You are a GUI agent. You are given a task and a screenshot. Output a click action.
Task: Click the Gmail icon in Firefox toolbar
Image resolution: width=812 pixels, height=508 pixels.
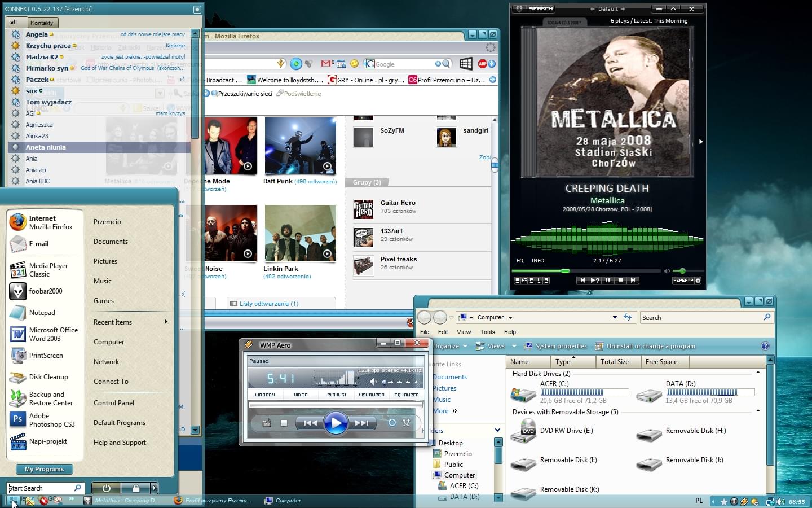pyautogui.click(x=326, y=64)
